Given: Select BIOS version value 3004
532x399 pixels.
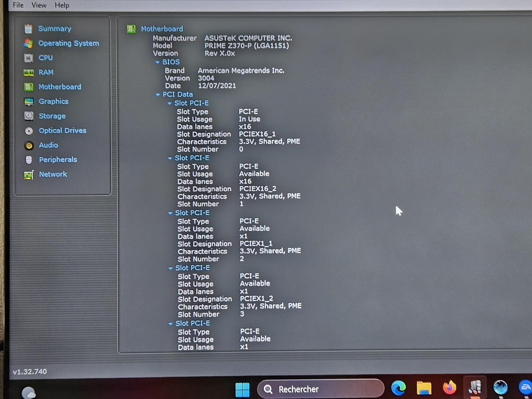Looking at the screenshot, I should (x=206, y=78).
